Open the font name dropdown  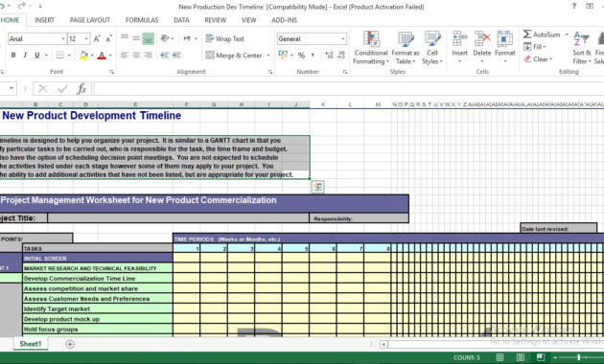63,39
